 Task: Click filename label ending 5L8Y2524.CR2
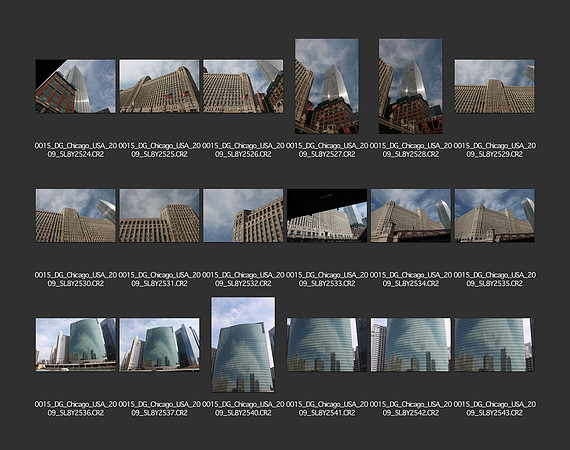click(x=76, y=150)
